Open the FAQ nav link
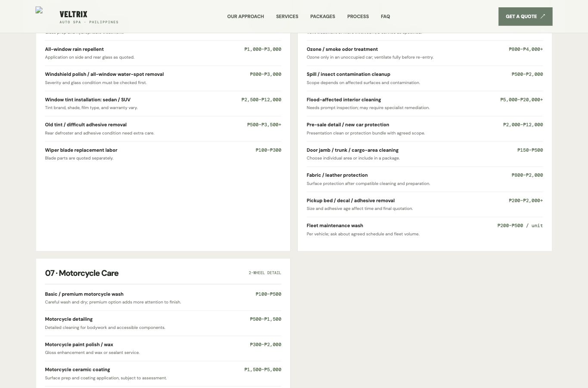Image resolution: width=588 pixels, height=388 pixels. pyautogui.click(x=386, y=16)
